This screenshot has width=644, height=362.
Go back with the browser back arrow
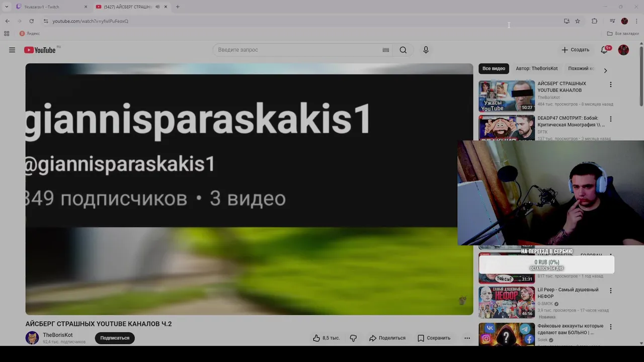click(7, 21)
